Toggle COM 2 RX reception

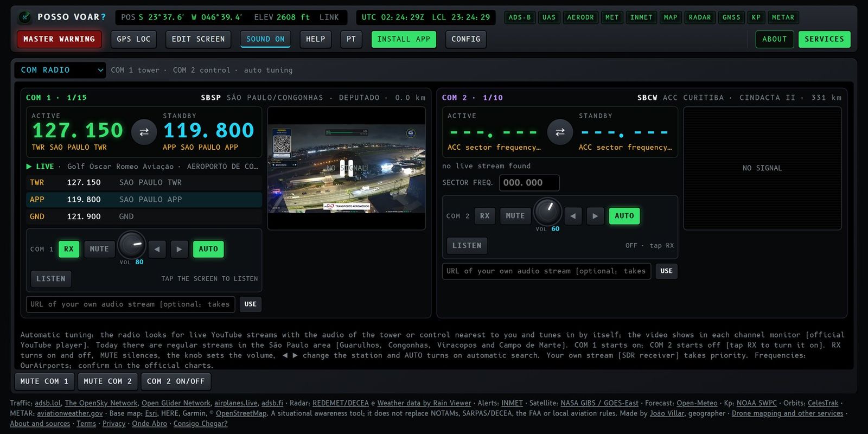pos(485,216)
